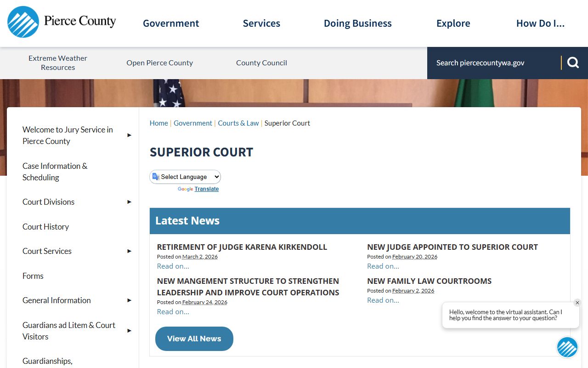Screen dimensions: 588x368
Task: Expand the Court Services submenu arrow
Action: [129, 251]
